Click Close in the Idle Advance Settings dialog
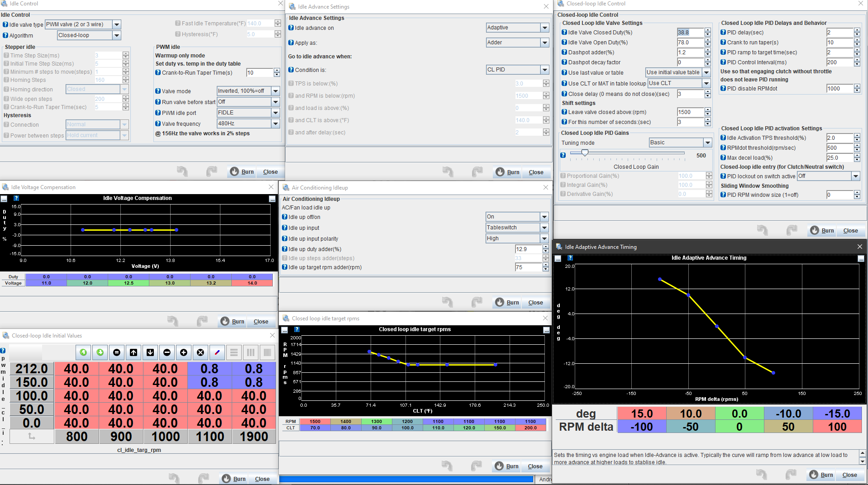The width and height of the screenshot is (868, 485). 536,172
